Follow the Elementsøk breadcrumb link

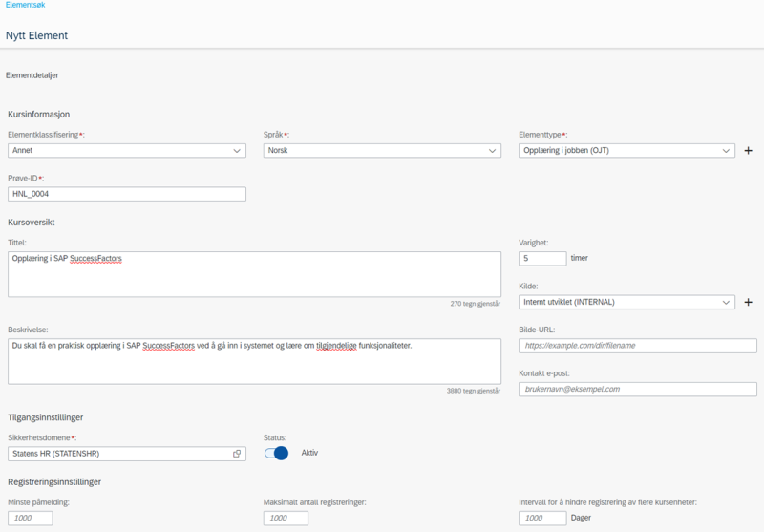[26, 5]
